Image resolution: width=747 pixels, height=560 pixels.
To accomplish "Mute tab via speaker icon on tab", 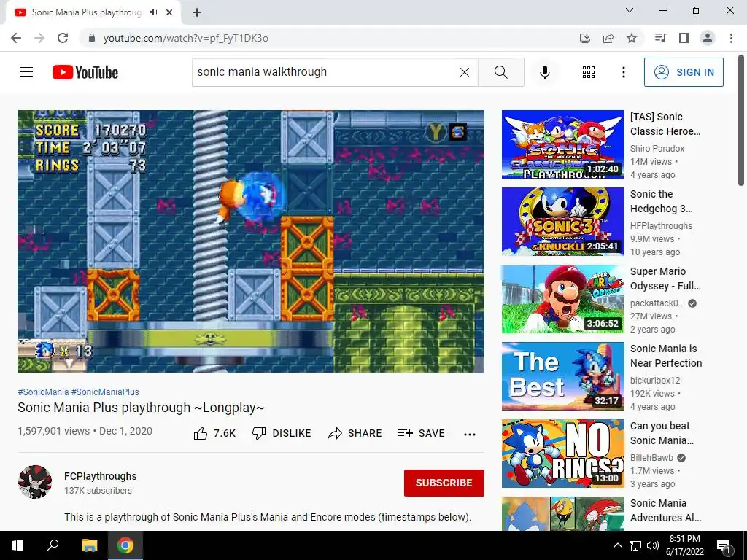I will pos(153,12).
